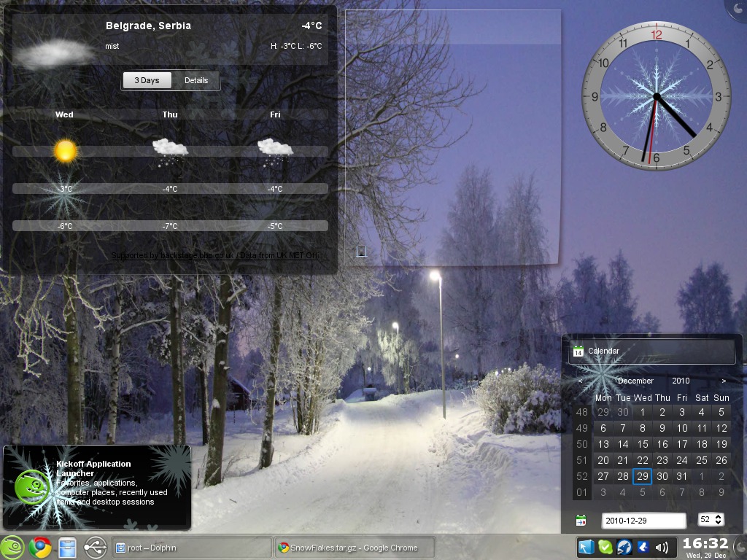Click the -7°C low for Thu

point(170,226)
